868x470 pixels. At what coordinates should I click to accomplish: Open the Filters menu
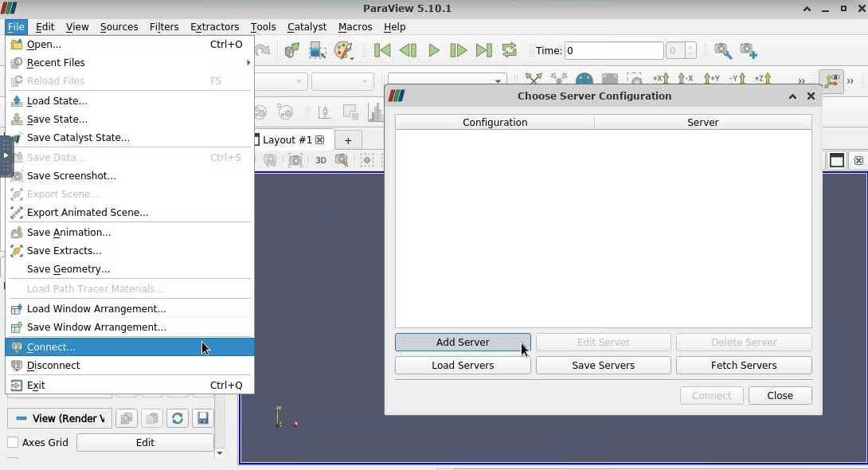point(163,26)
